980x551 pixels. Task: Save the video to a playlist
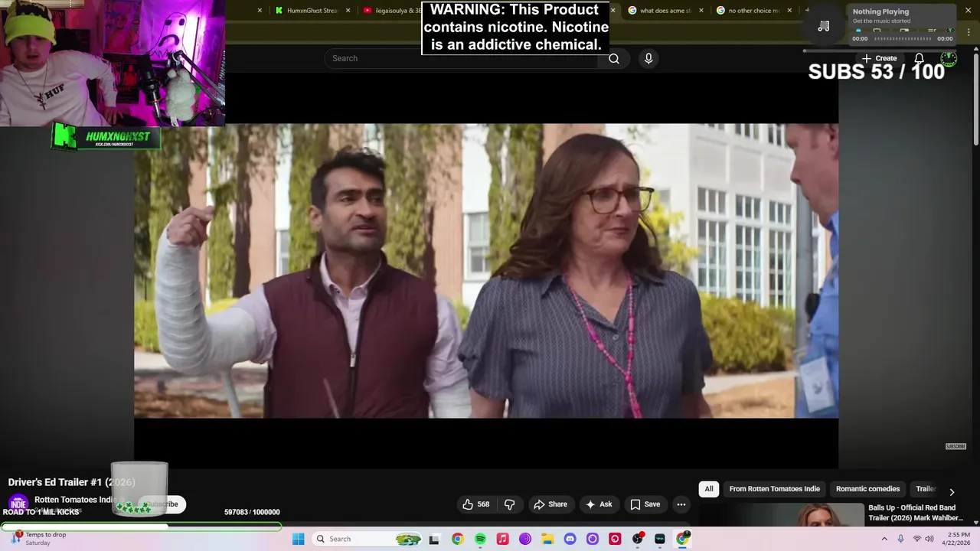point(645,504)
